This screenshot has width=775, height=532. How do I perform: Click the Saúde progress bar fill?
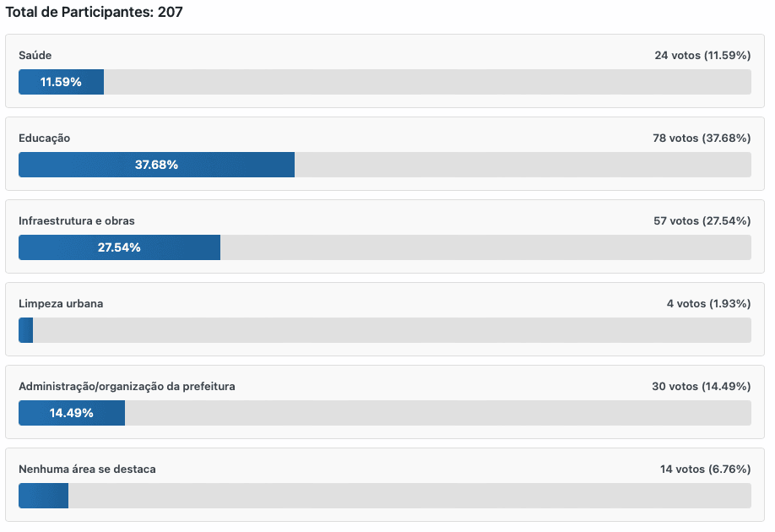[61, 82]
